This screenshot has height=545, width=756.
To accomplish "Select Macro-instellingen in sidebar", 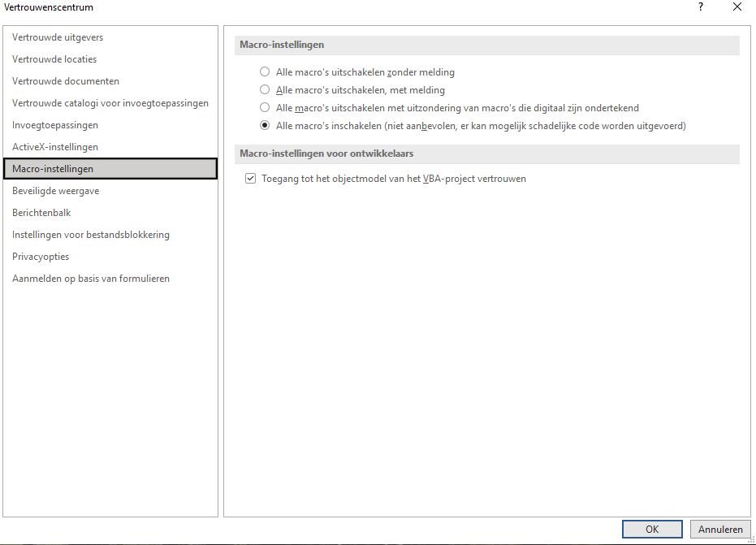I will point(110,169).
